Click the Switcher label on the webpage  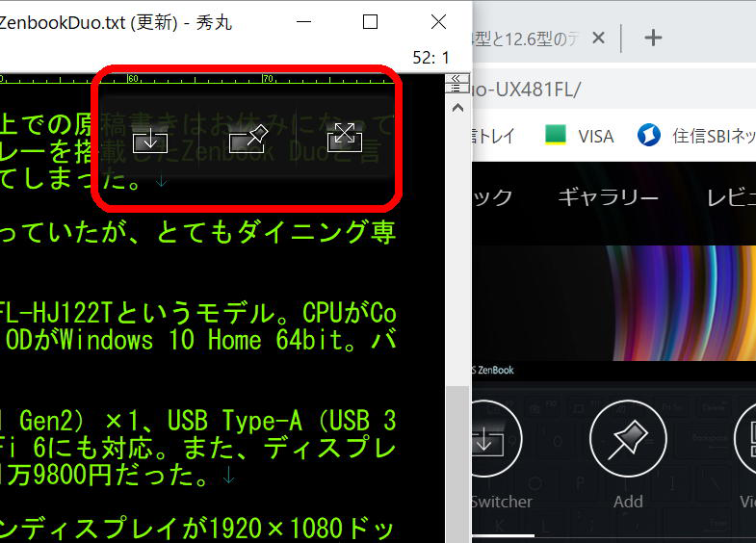point(502,502)
